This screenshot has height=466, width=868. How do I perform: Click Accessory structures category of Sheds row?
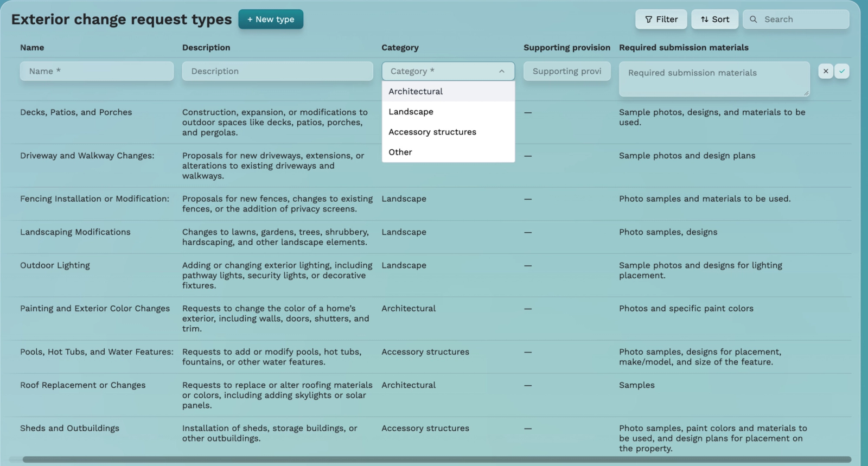[425, 429]
